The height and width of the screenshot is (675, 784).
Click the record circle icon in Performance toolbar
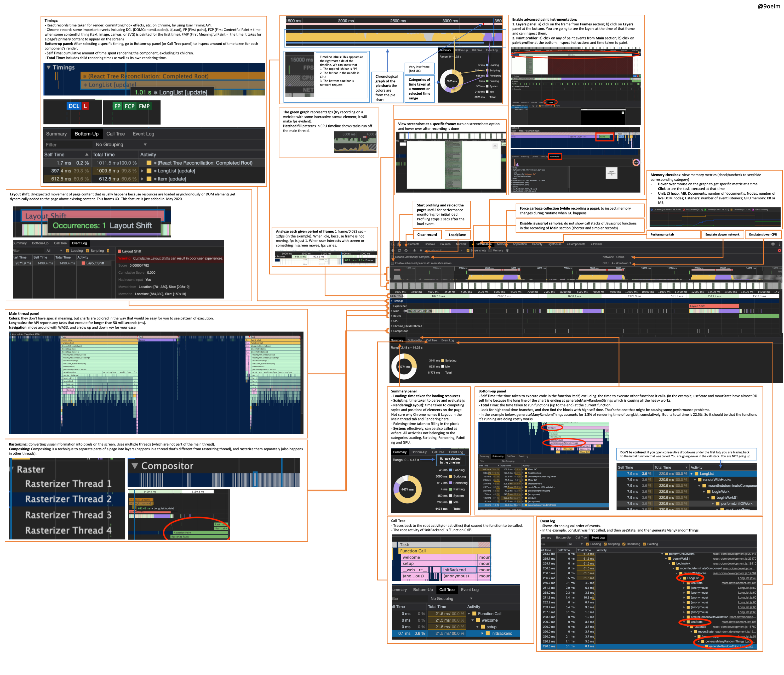coord(393,251)
